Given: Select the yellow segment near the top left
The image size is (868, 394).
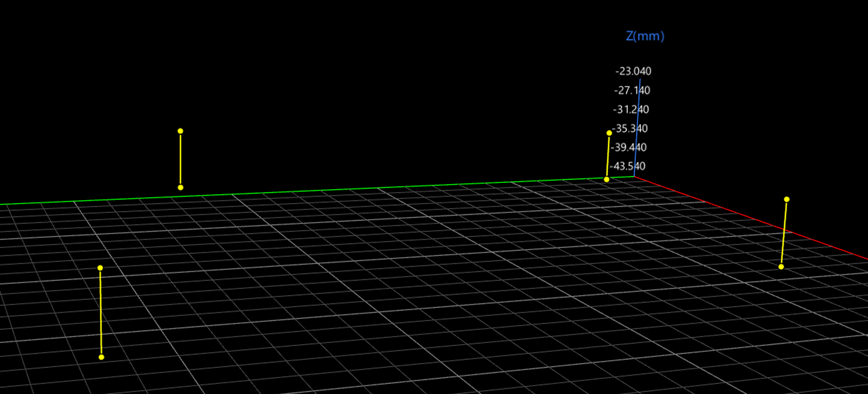Looking at the screenshot, I should pos(180,159).
